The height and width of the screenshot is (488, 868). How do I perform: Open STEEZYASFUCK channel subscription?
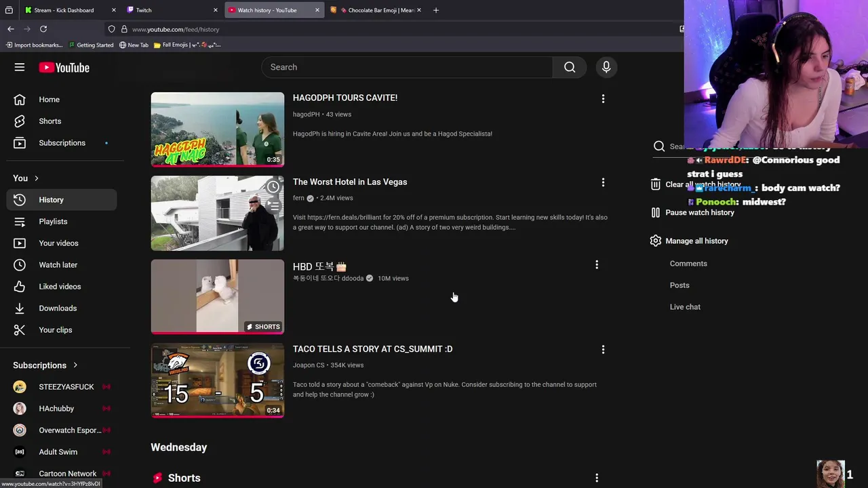(62, 387)
